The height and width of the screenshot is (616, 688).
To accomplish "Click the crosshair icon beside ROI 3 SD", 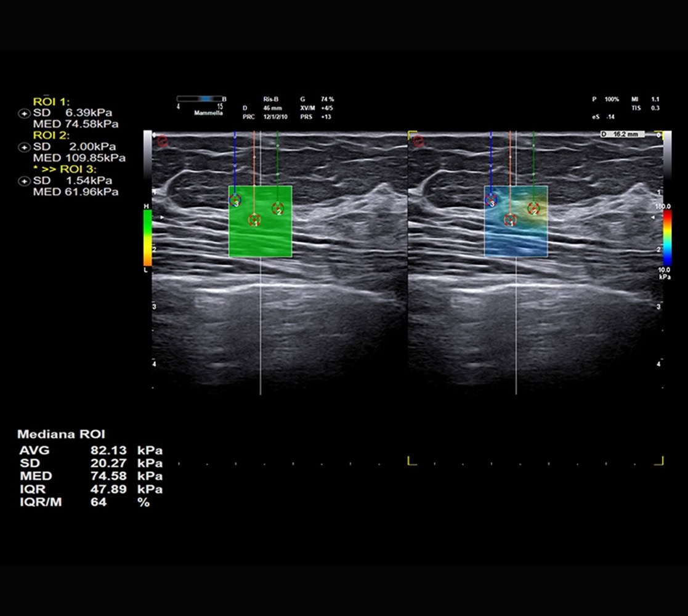I will click(x=25, y=181).
